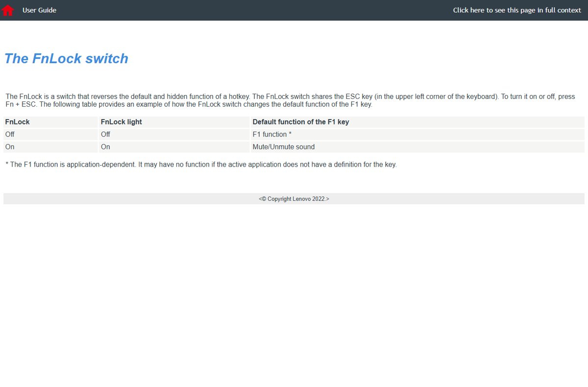The height and width of the screenshot is (387, 588).
Task: Select 'The FnLock switch' heading
Action: tap(66, 59)
